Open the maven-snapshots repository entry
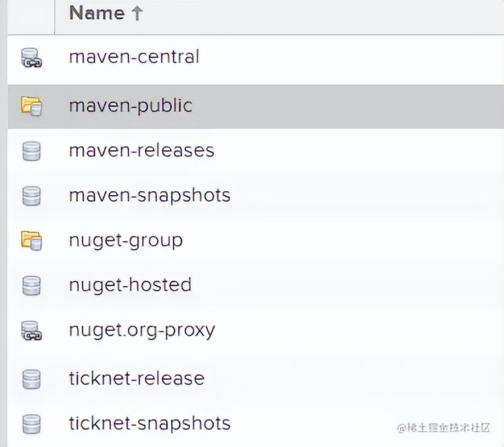The height and width of the screenshot is (447, 504). 149,195
